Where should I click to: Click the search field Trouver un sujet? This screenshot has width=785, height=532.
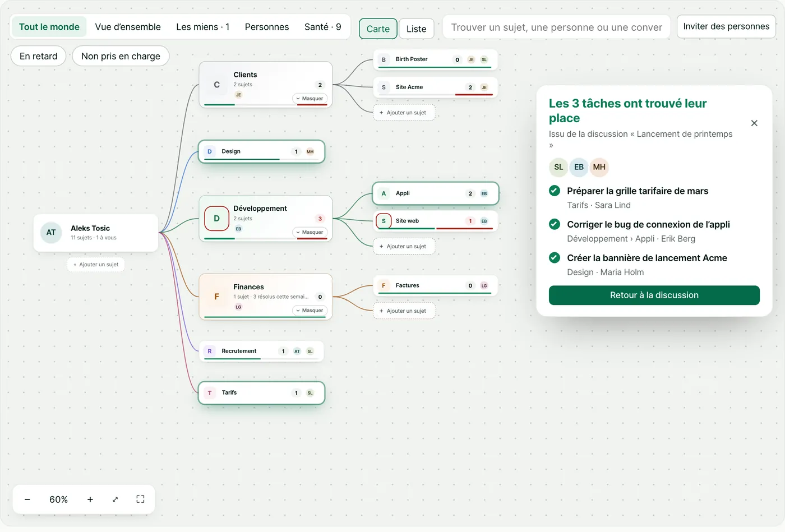556,27
